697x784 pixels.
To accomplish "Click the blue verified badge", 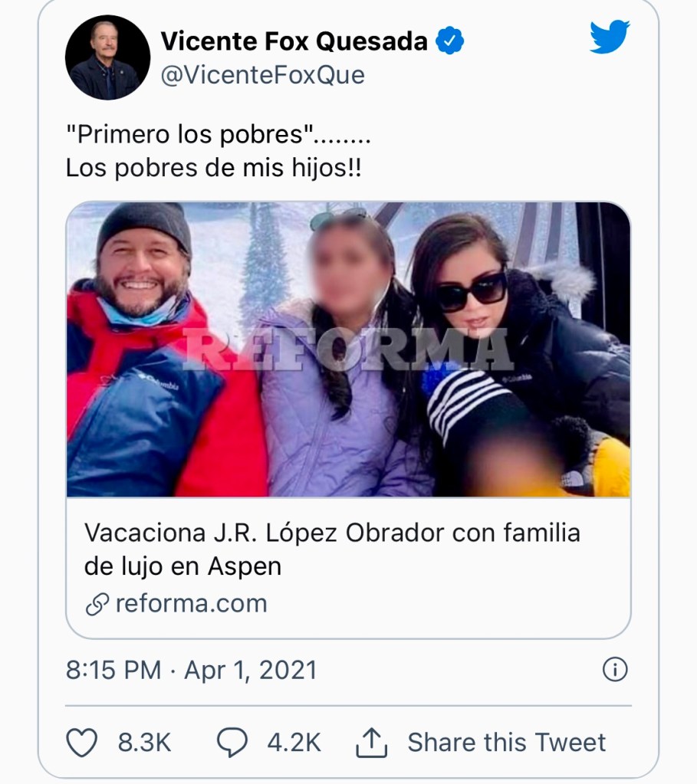I will point(449,41).
